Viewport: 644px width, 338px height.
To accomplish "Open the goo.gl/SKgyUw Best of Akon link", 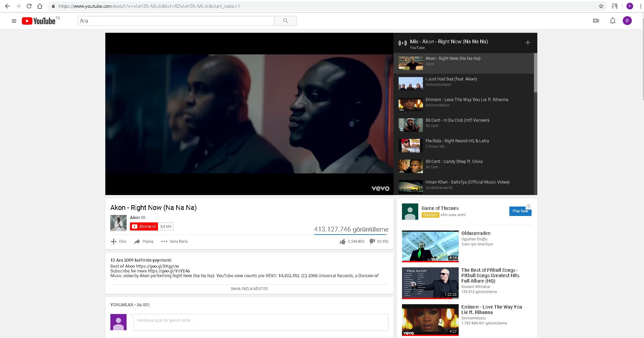I will tap(158, 266).
